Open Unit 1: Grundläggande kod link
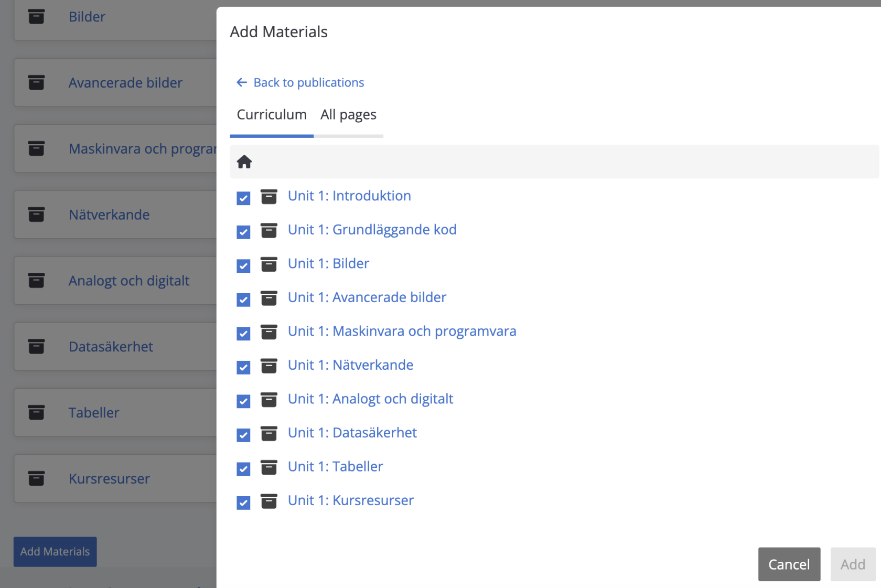 coord(372,230)
